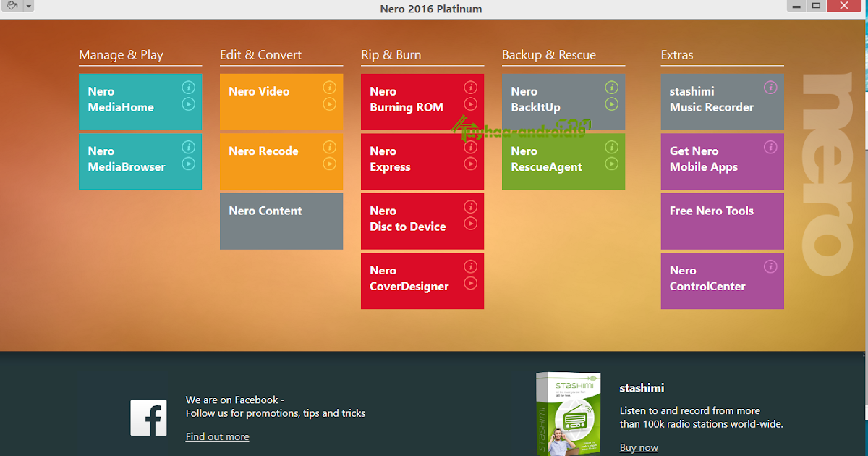
Task: Show info for Nero MediaHome
Action: tap(188, 88)
